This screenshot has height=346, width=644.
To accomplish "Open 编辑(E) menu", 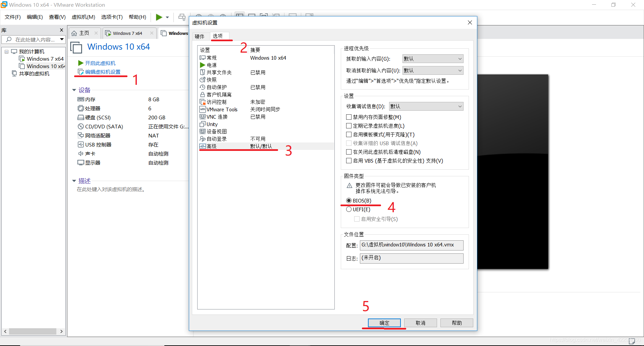I will pos(35,17).
